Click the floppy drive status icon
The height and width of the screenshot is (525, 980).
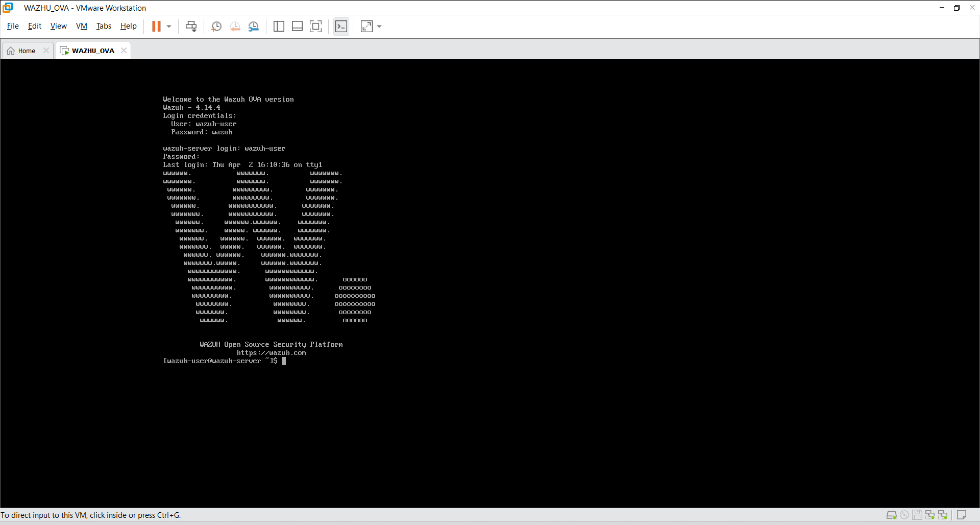[917, 515]
